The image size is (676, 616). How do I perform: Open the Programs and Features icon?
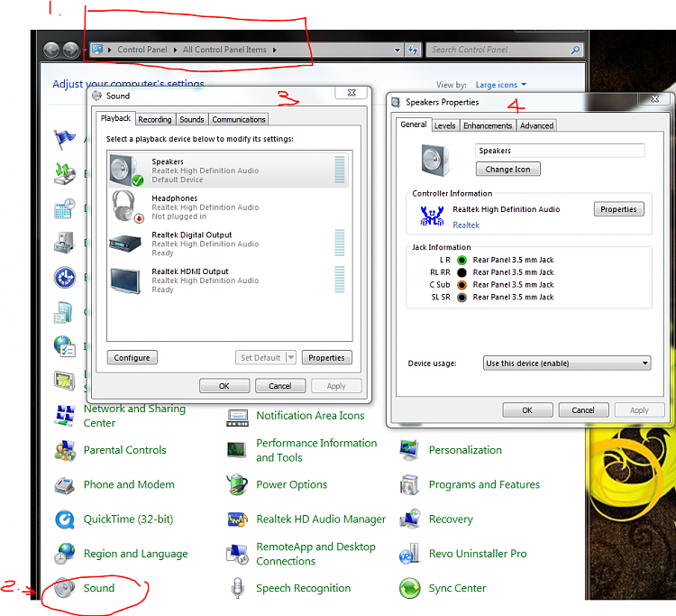(409, 485)
